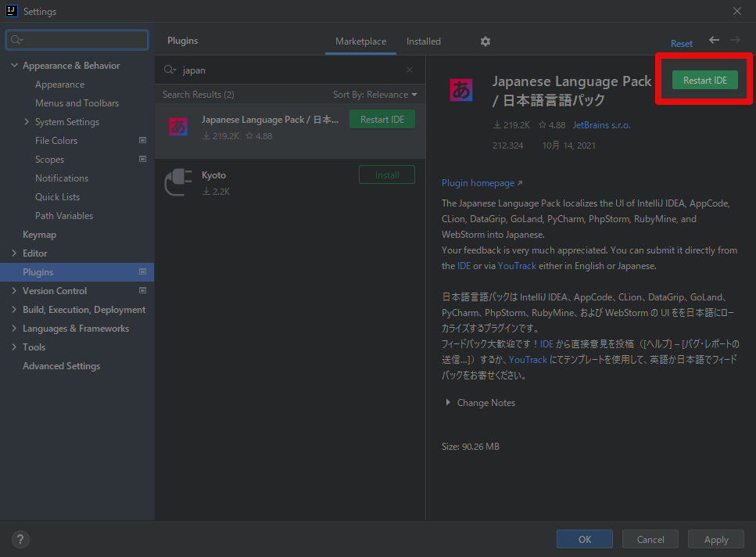Expand Build, Execution, Deployment section

point(14,310)
